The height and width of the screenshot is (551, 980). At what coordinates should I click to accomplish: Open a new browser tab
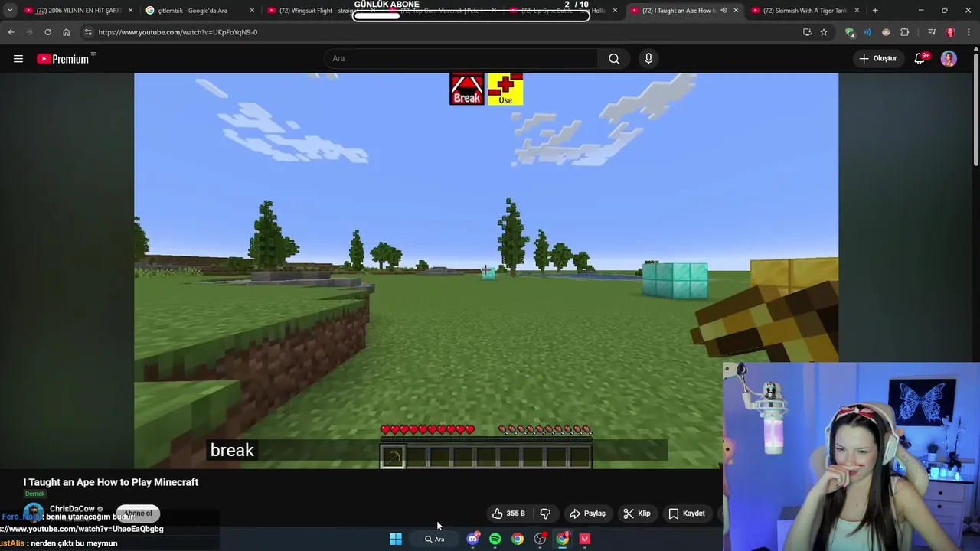click(x=875, y=11)
